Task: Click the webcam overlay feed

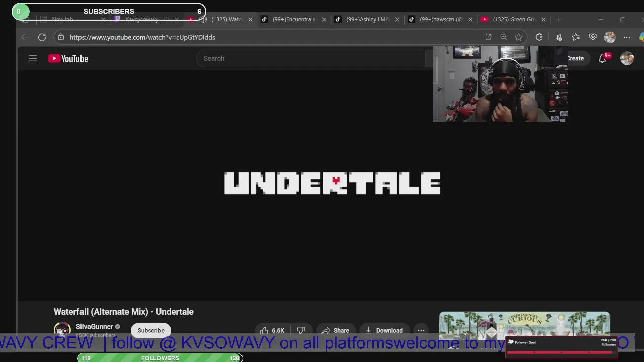Action: 500,84
